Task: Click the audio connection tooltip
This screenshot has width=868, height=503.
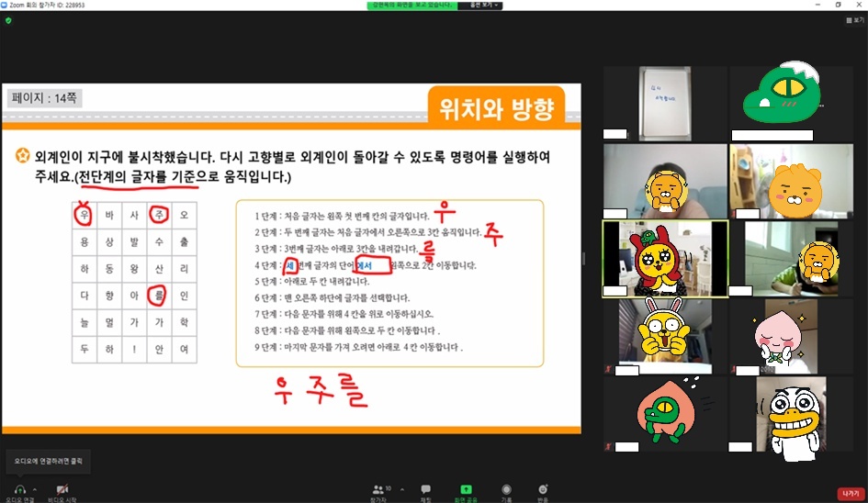Action: tap(48, 461)
